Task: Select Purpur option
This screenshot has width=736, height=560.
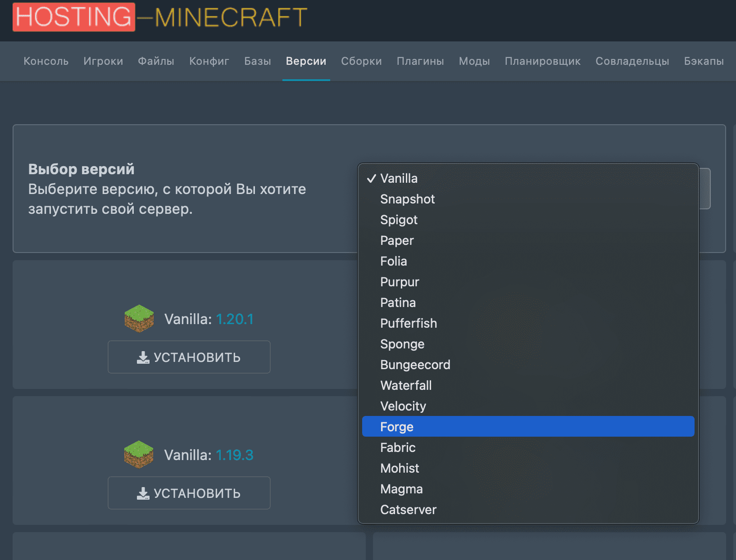Action: click(528, 282)
